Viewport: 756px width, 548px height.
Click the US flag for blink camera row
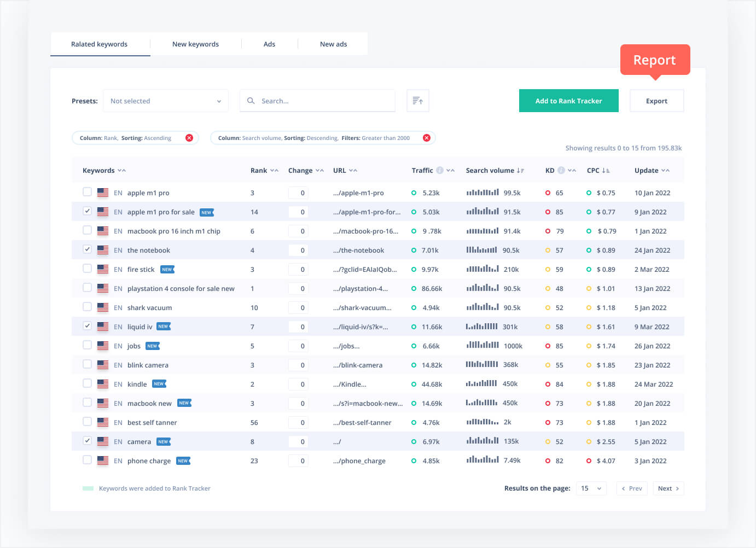click(x=103, y=365)
